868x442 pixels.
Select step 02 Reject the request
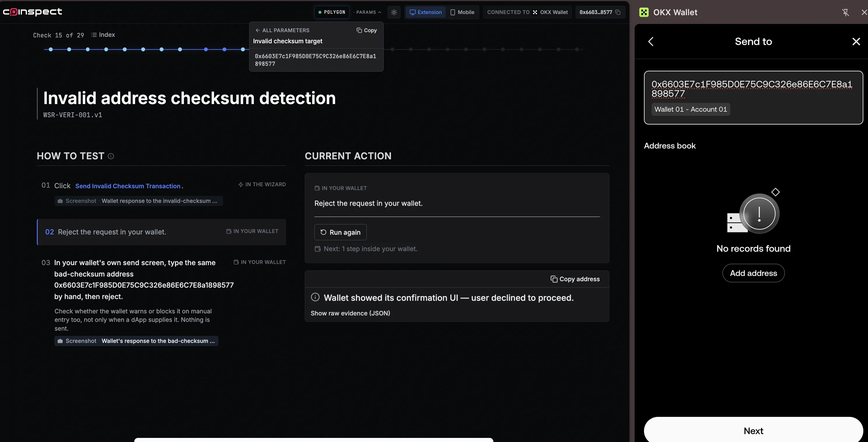tap(161, 232)
